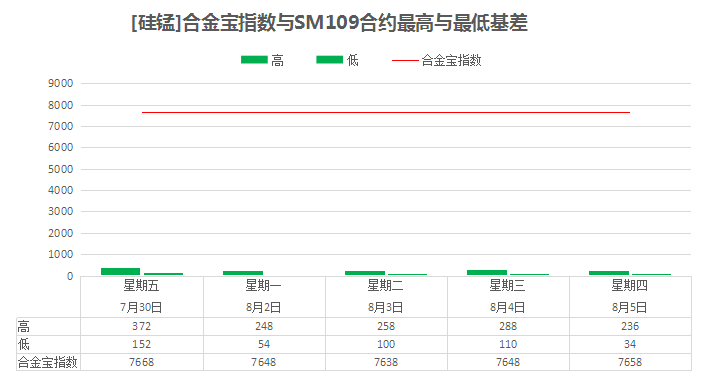Click the 星期五 category label
Image resolution: width=709 pixels, height=388 pixels.
click(x=142, y=285)
